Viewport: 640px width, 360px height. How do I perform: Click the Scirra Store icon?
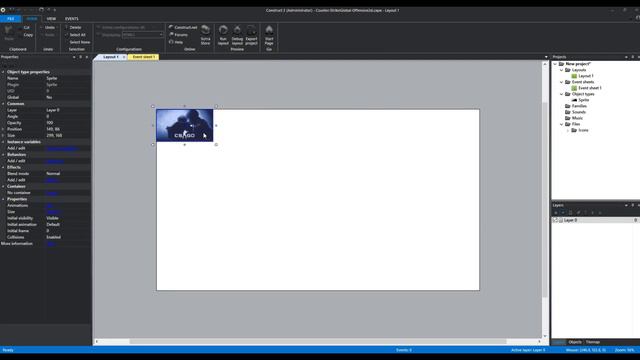(x=205, y=35)
